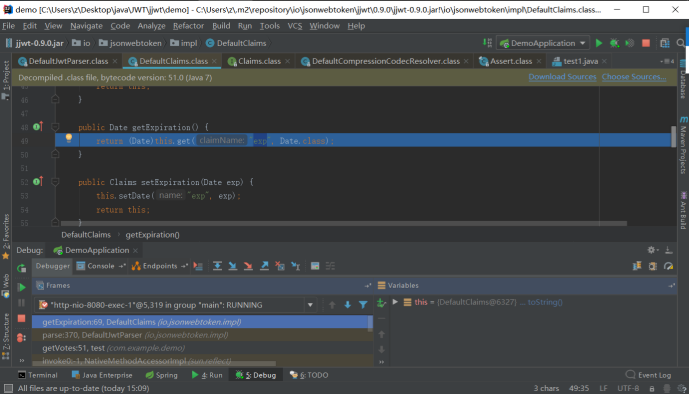Screen dimensions: 689x394
Task: Click the Debug bug icon in the main toolbar
Action: point(614,43)
